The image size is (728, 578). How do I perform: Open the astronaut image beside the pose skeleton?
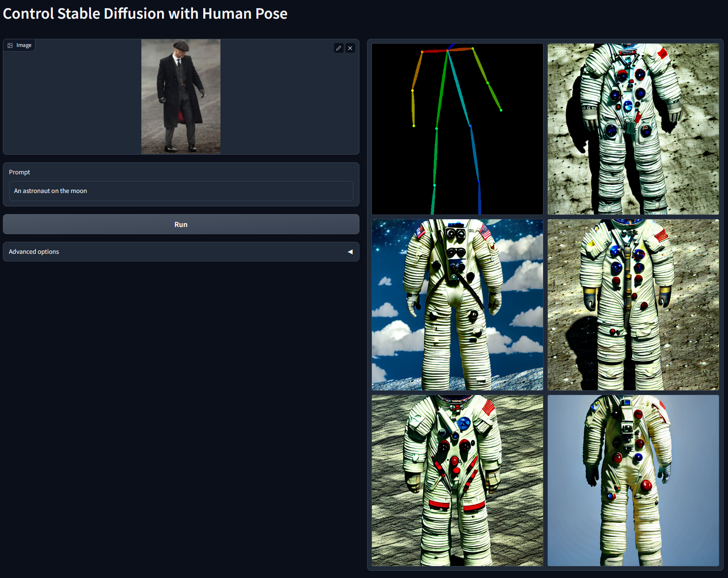633,129
